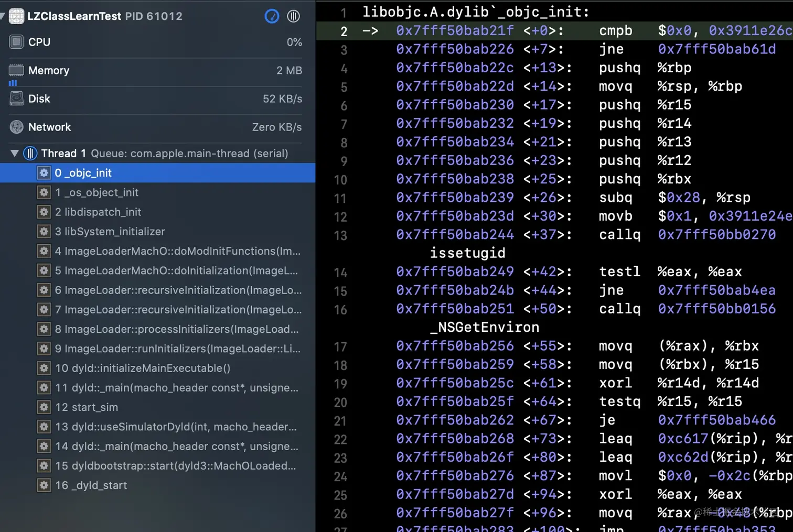Select stack frame 2 libdispatch_init
This screenshot has height=532, width=793.
click(x=157, y=212)
